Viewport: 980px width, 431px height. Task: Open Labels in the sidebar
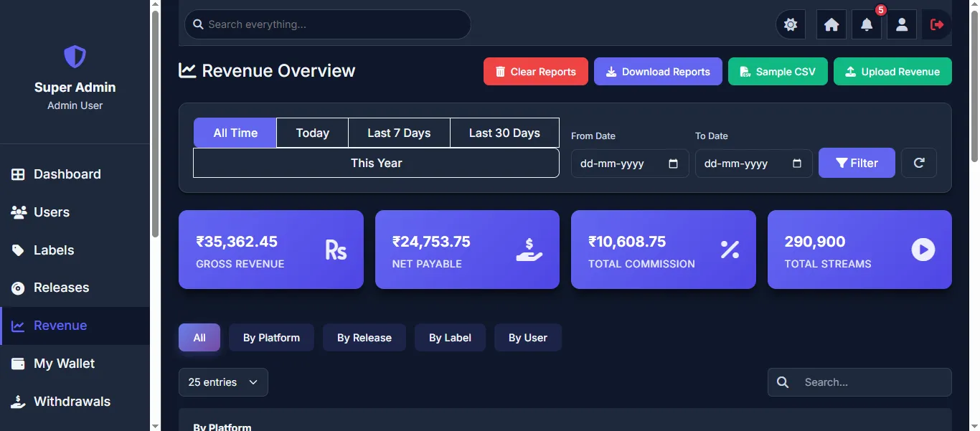[75, 250]
